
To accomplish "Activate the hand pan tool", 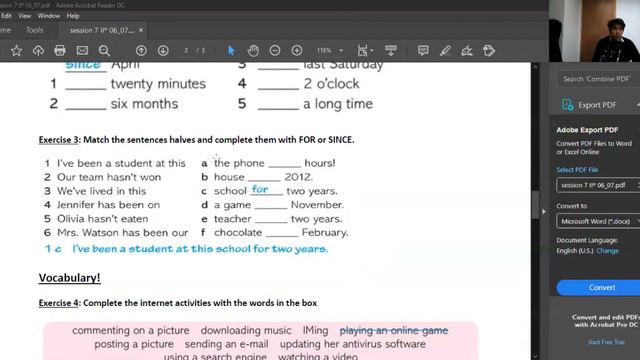I will pyautogui.click(x=253, y=51).
